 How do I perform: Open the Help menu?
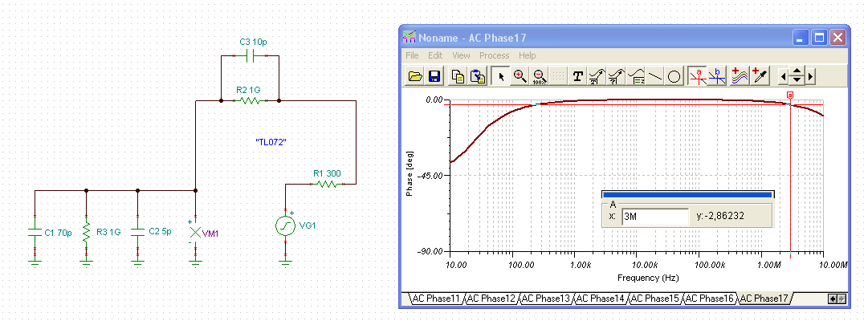[x=527, y=55]
